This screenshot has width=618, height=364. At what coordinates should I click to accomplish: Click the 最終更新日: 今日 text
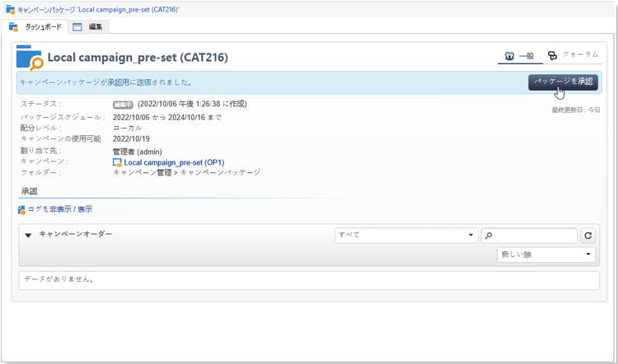576,110
